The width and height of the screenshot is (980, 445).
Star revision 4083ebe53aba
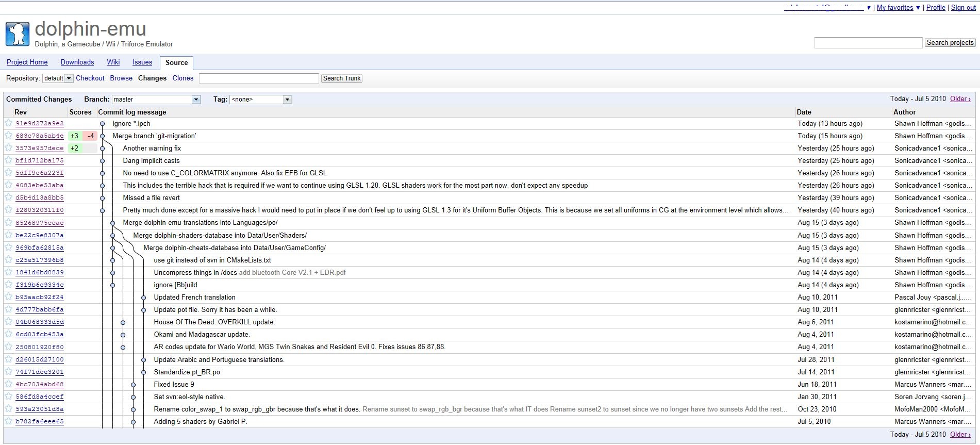(x=9, y=185)
